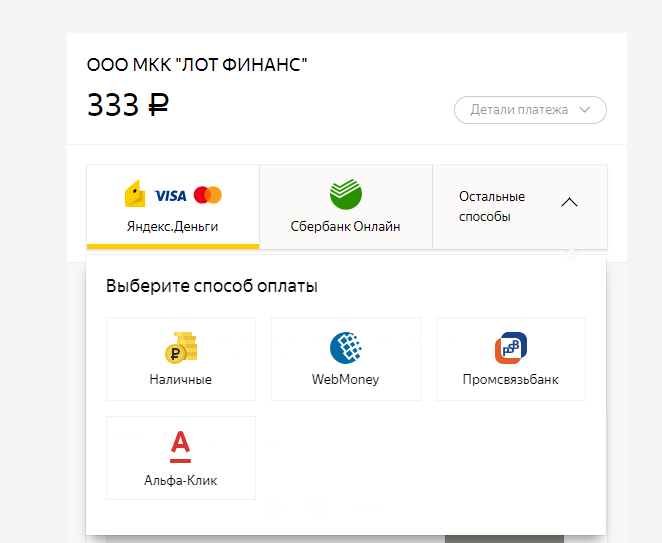The width and height of the screenshot is (662, 543).
Task: Click the blue WebMoney globe icon
Action: pos(346,348)
